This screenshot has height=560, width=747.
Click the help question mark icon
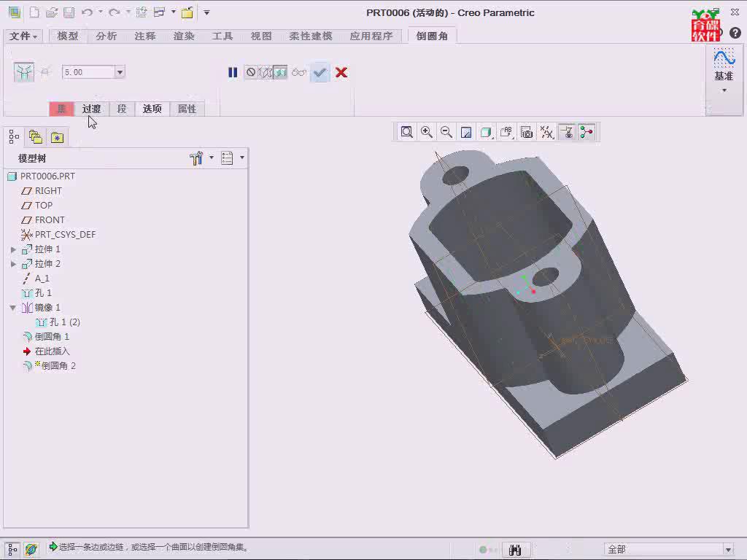pyautogui.click(x=735, y=33)
